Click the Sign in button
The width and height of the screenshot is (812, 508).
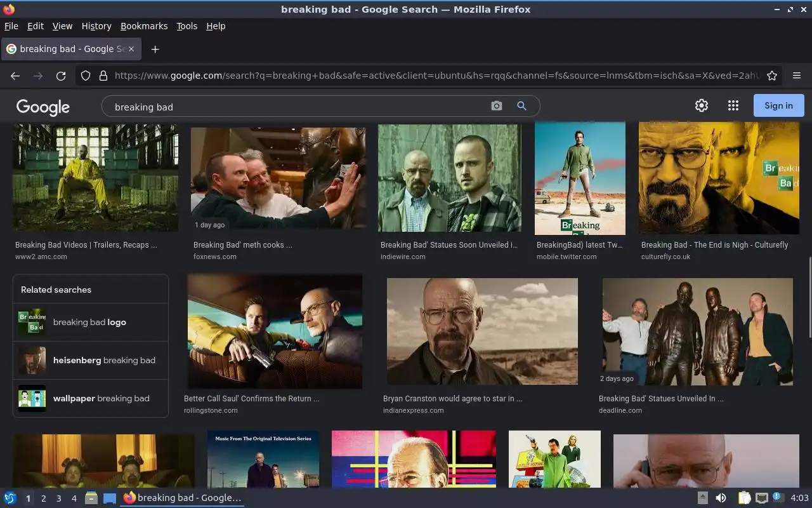778,105
